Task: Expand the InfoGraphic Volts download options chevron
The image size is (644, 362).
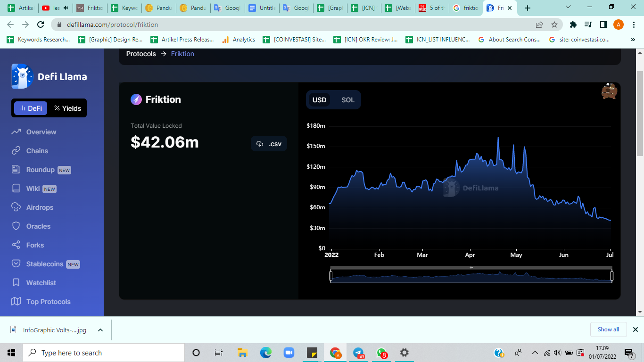Action: coord(100,330)
